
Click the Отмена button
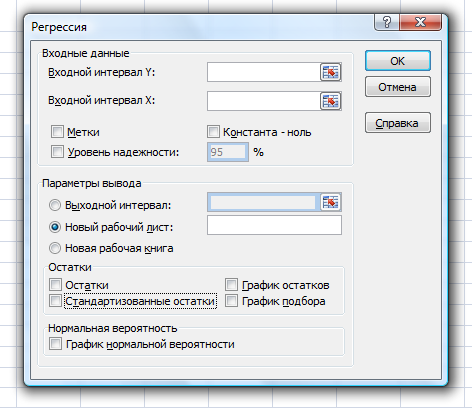pyautogui.click(x=398, y=87)
